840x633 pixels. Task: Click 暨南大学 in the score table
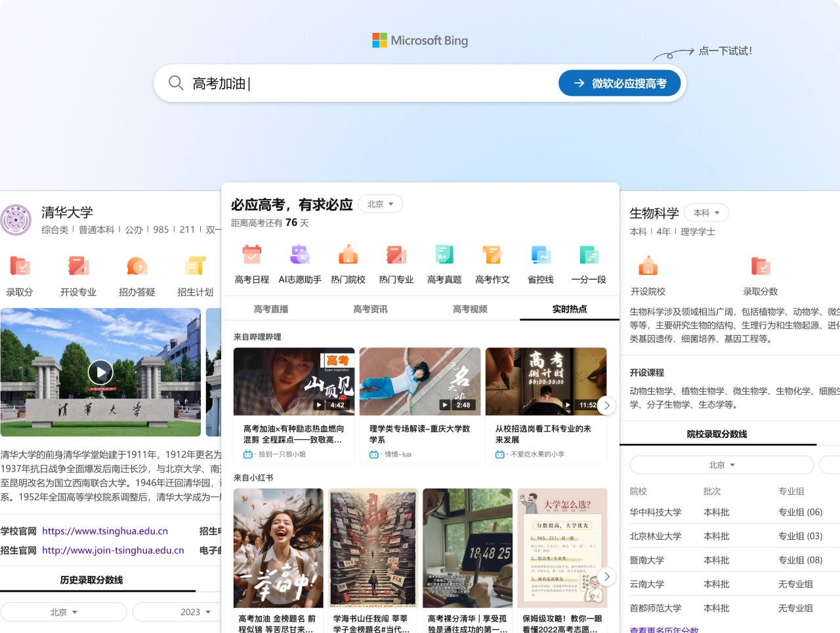click(x=647, y=560)
